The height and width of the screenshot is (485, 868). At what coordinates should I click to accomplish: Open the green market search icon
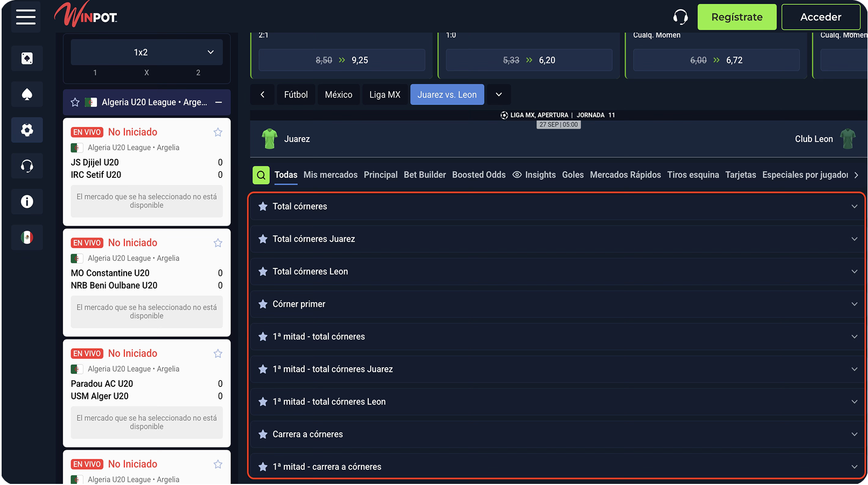261,175
